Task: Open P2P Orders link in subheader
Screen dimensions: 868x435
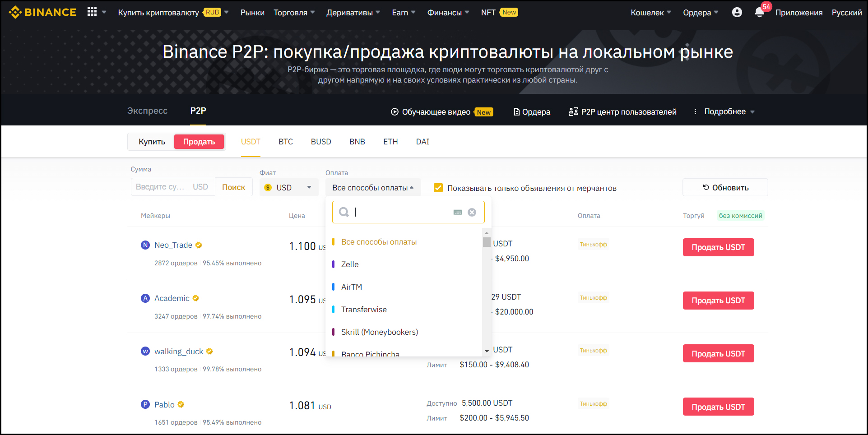Action: 532,112
